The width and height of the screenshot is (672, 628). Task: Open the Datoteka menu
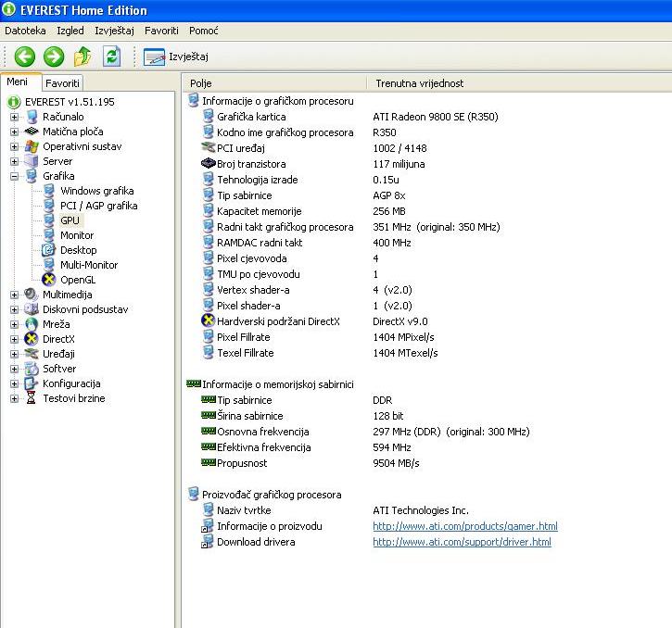[25, 31]
